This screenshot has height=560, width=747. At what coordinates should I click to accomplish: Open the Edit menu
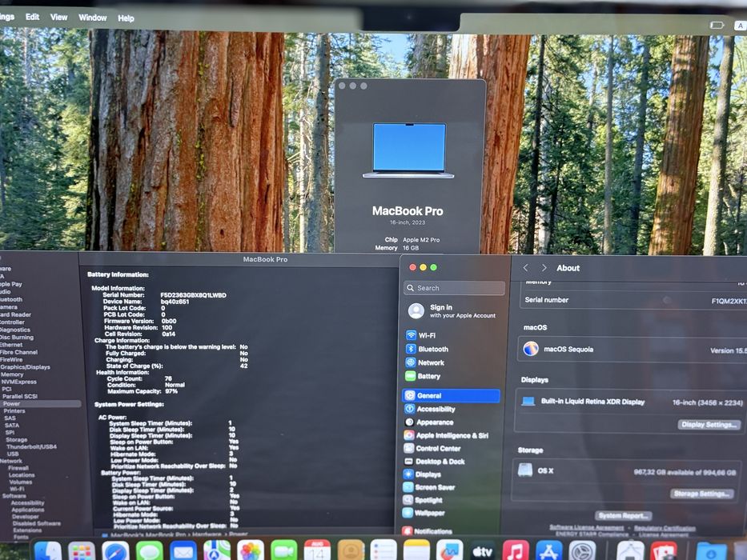[32, 17]
